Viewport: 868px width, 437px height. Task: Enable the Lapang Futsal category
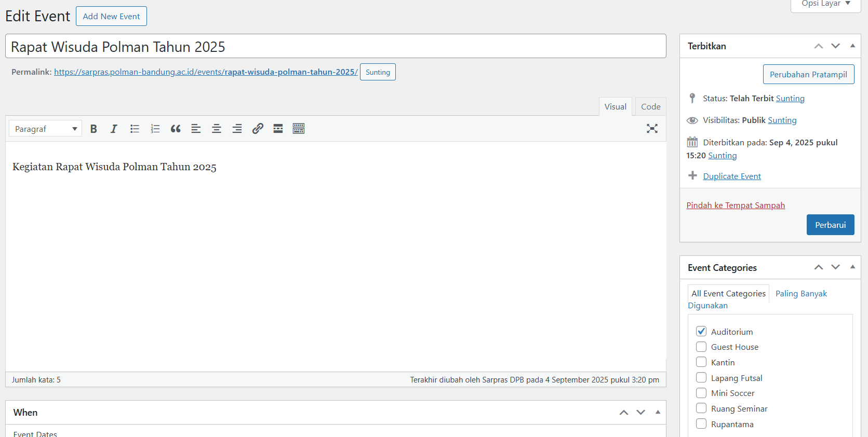pyautogui.click(x=701, y=378)
